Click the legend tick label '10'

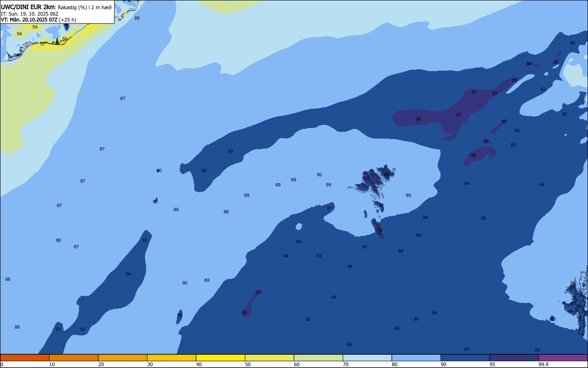click(52, 364)
